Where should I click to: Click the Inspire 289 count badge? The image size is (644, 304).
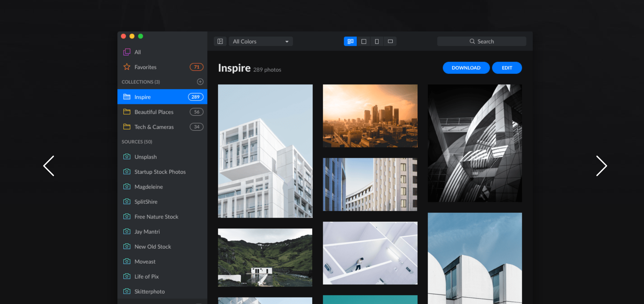[195, 97]
